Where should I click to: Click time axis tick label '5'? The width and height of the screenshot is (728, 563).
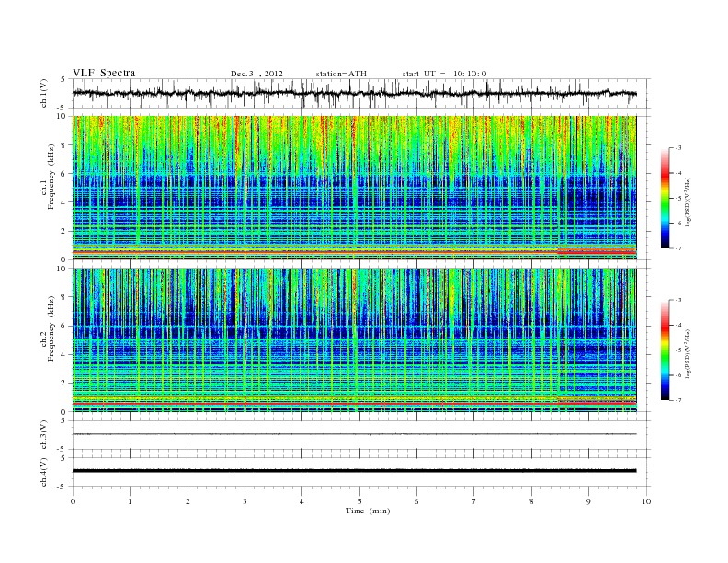coord(359,501)
